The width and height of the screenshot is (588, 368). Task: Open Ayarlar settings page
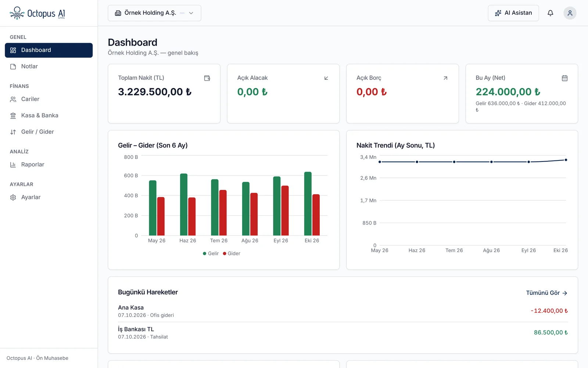coord(49,198)
